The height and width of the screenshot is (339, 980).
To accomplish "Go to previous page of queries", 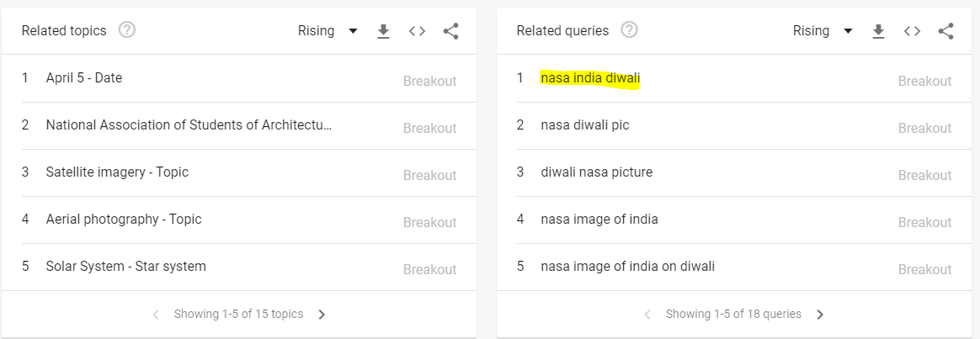I will click(647, 315).
